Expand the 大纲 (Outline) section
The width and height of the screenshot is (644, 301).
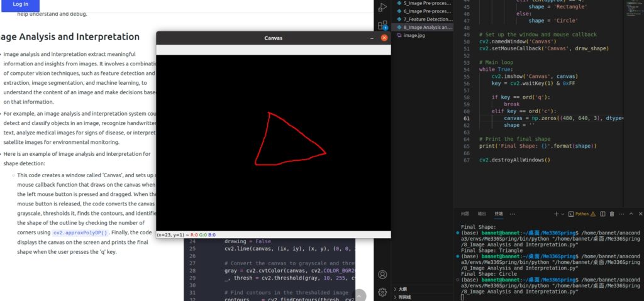(423, 289)
